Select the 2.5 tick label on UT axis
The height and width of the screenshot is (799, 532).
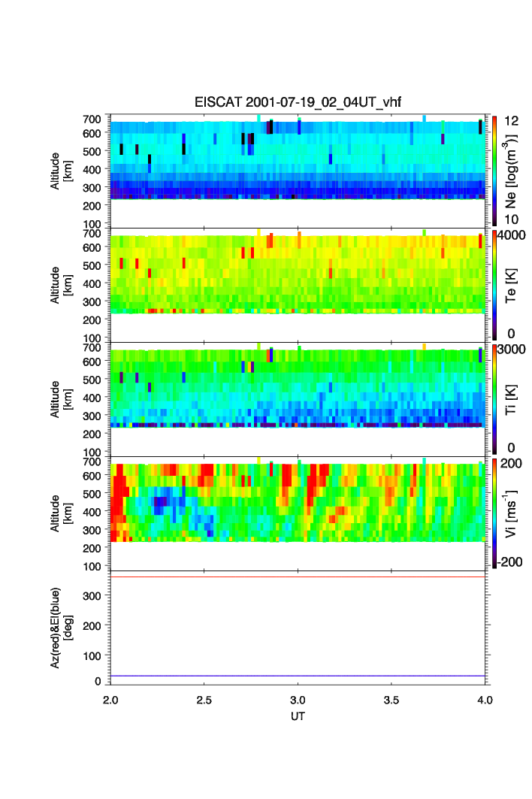pos(204,699)
